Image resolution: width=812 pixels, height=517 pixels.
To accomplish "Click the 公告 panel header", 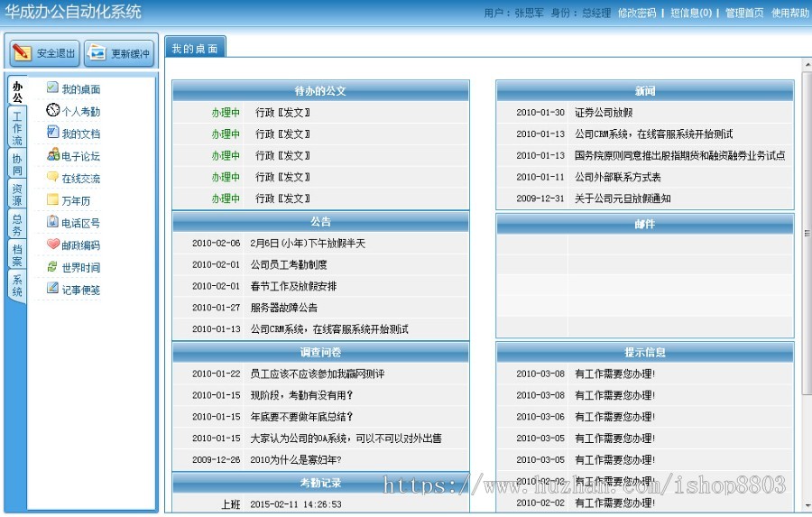I will tap(320, 222).
